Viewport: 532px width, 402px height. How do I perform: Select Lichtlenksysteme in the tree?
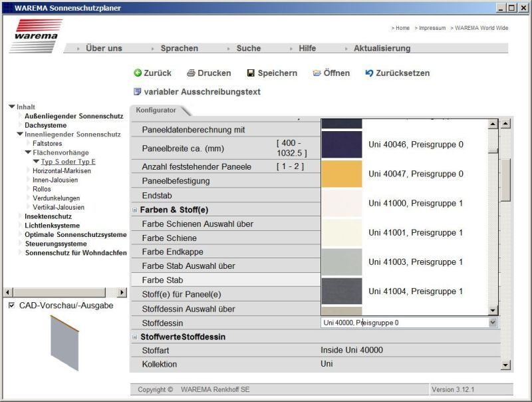(x=53, y=226)
